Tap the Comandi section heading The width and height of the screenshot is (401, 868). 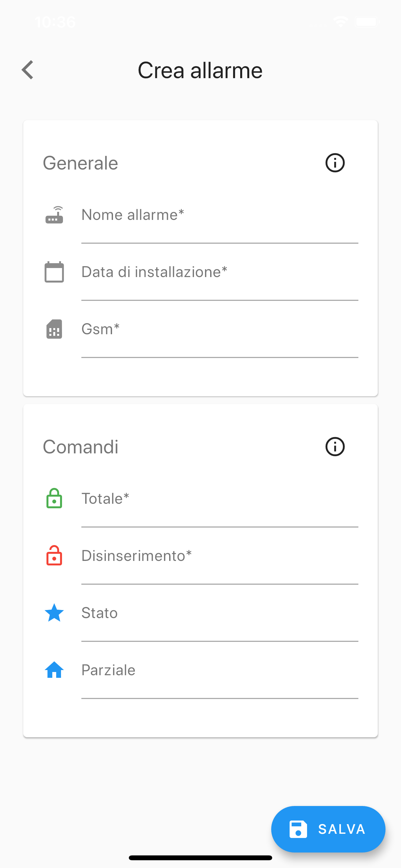(80, 447)
